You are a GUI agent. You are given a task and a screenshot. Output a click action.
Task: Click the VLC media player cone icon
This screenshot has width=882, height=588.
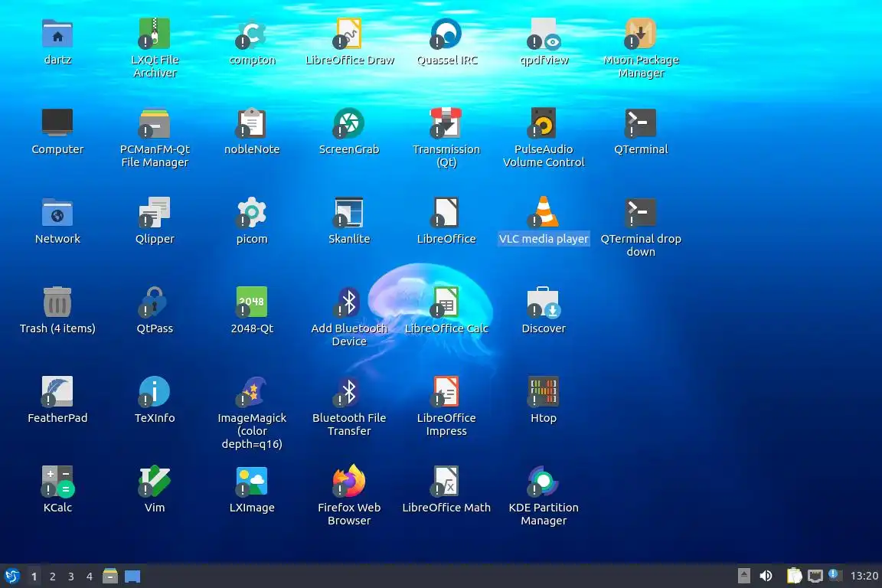tap(544, 213)
